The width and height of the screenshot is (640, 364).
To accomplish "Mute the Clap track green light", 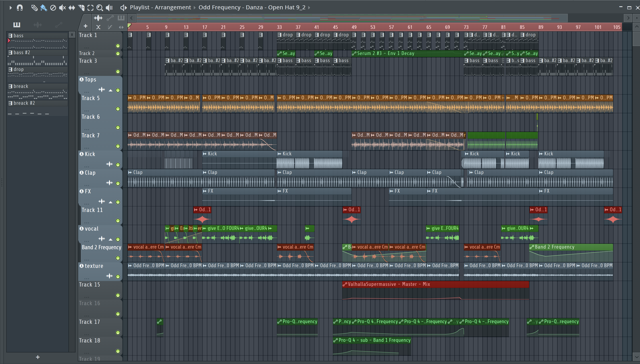I will pyautogui.click(x=118, y=184).
